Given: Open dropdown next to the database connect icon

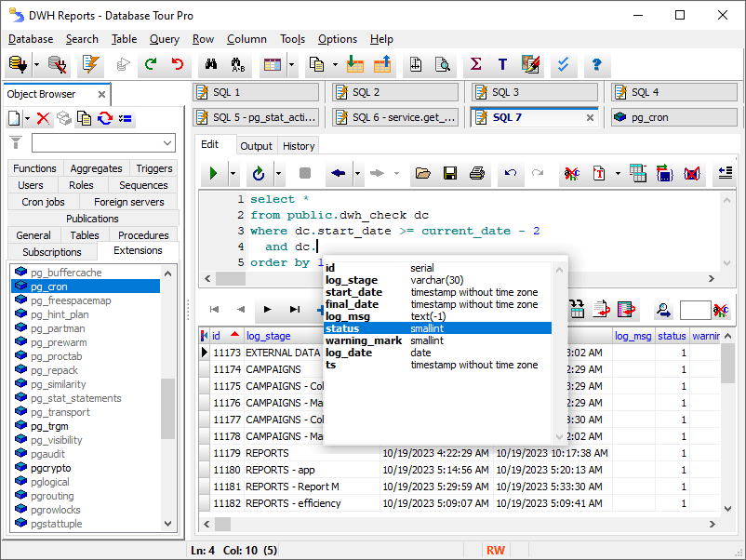Looking at the screenshot, I should tap(36, 65).
